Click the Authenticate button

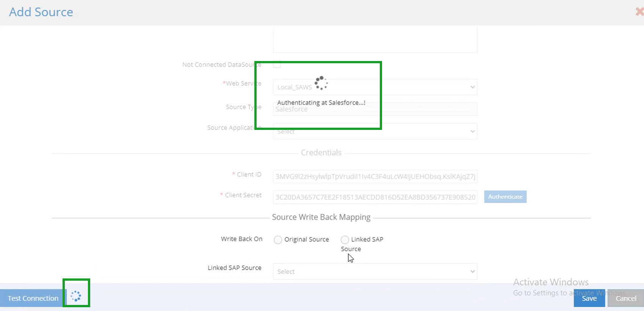(505, 197)
